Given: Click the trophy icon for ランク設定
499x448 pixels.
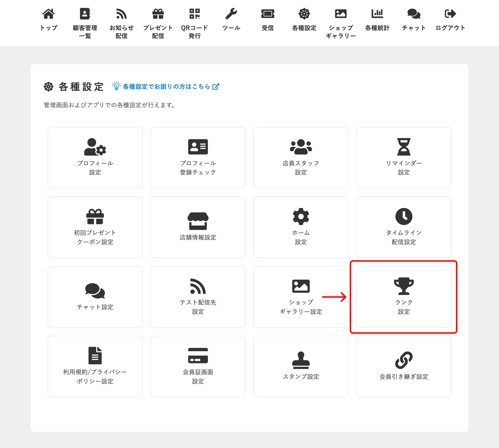Looking at the screenshot, I should (x=404, y=286).
